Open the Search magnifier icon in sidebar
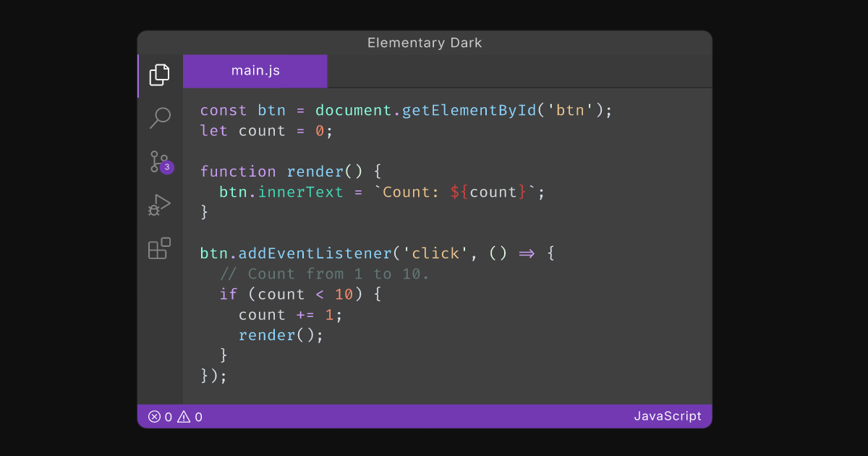 click(159, 117)
